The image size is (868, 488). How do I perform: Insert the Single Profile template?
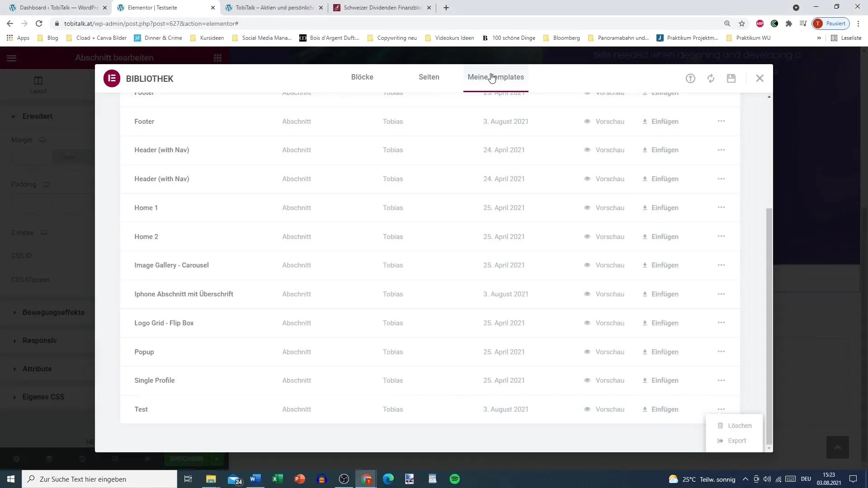tap(660, 380)
